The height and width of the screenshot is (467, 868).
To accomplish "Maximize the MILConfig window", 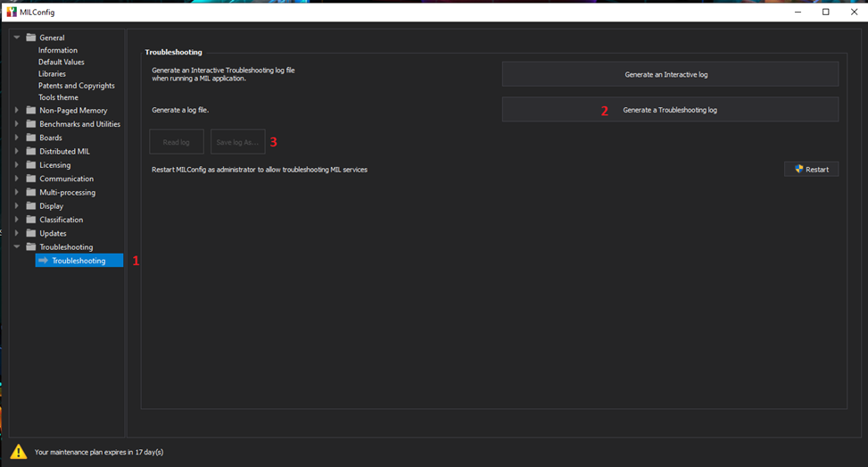I will (825, 12).
